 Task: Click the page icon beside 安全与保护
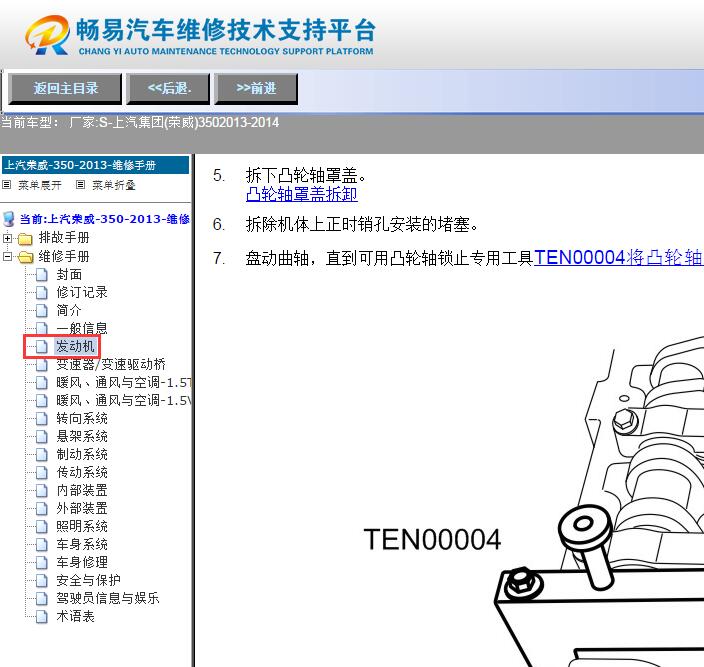pyautogui.click(x=41, y=580)
